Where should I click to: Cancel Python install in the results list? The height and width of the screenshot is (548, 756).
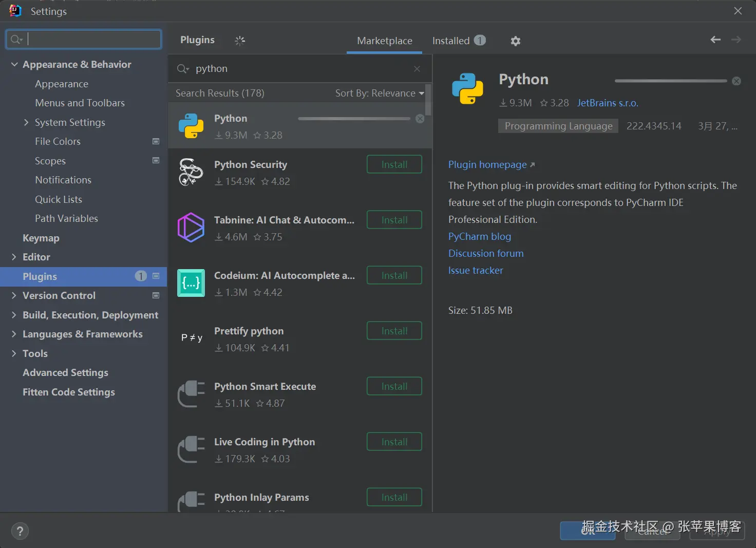coord(420,119)
